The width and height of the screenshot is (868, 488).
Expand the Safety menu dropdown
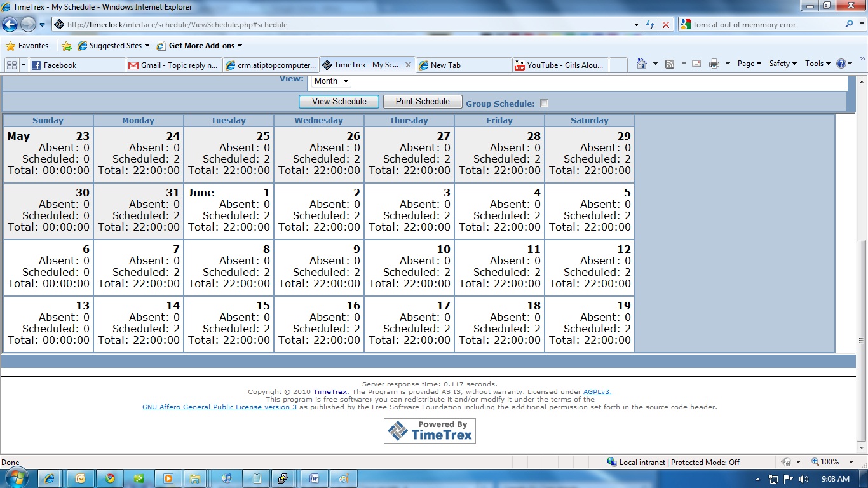pos(782,64)
